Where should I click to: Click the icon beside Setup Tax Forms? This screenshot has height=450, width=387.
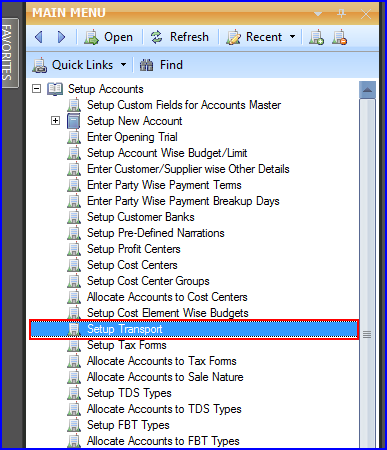74,345
